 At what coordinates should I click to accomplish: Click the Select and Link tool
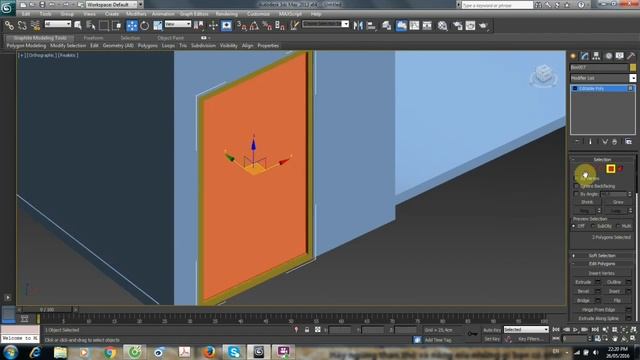pos(9,26)
